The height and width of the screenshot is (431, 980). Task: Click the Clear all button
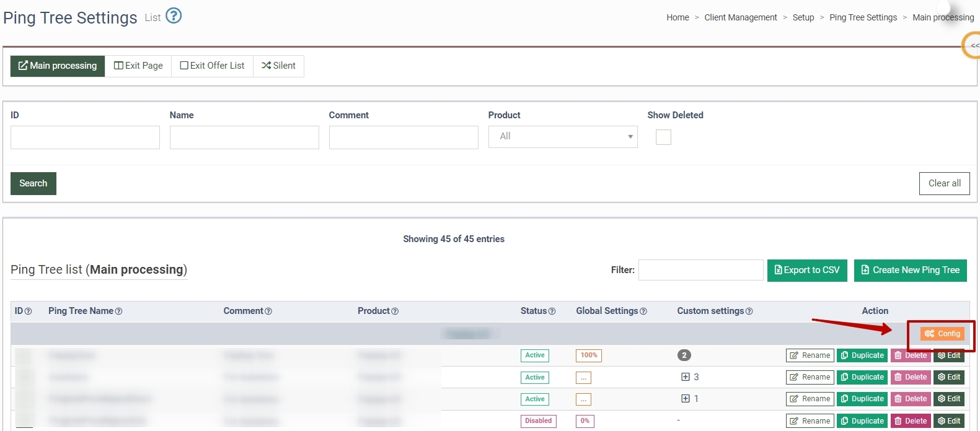945,183
